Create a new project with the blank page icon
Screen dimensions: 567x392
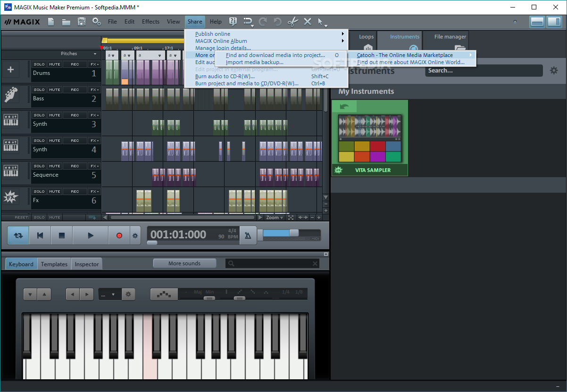51,22
